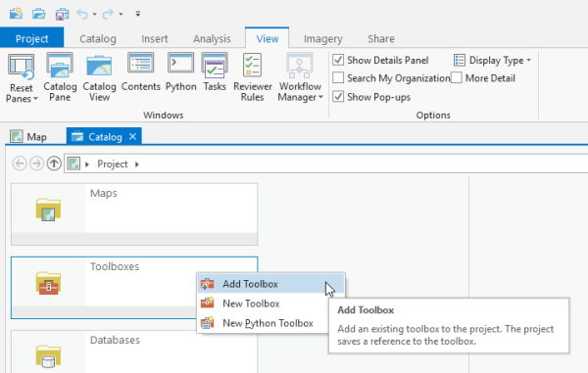
Task: Open the Tasks pane
Action: 215,72
